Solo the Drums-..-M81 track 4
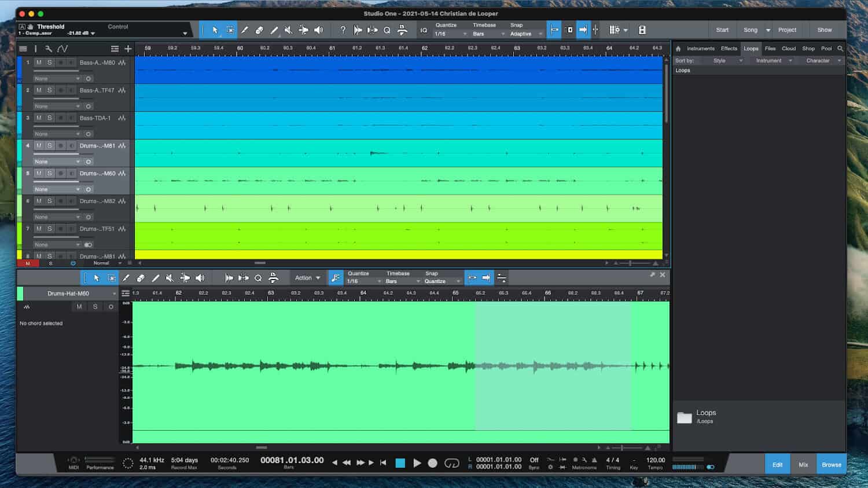This screenshot has height=488, width=868. pyautogui.click(x=50, y=146)
